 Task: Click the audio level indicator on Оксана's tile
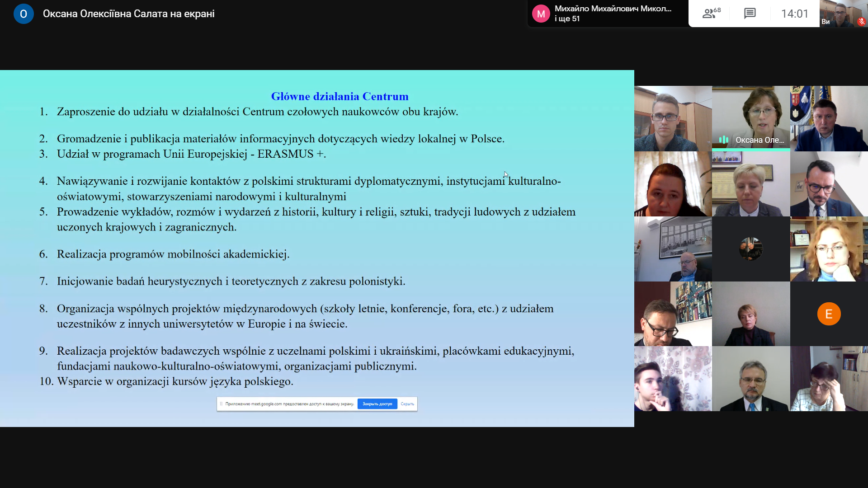[724, 140]
